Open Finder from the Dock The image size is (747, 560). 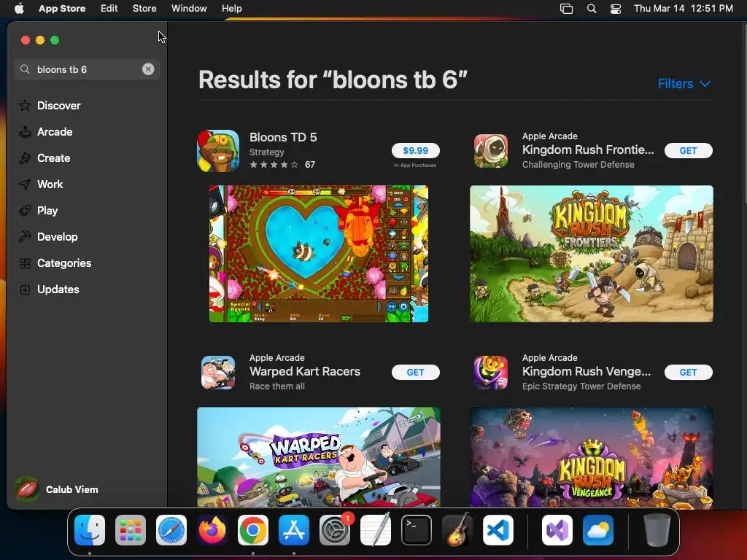90,530
